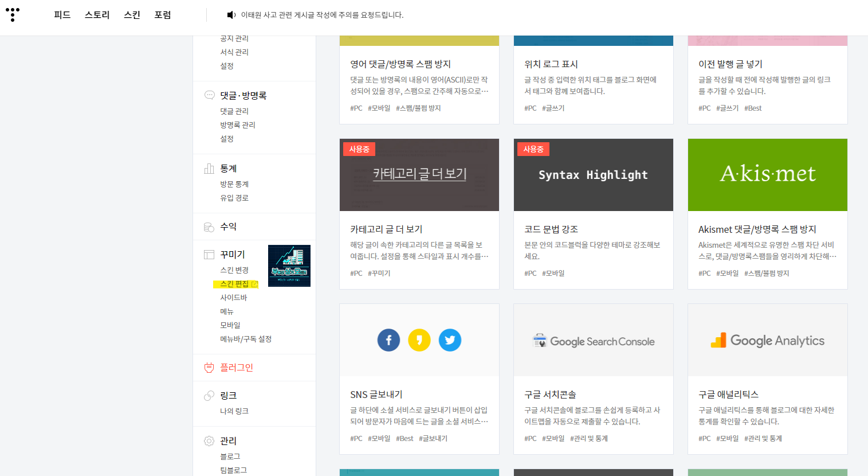Open the 영어 댓글/방명록 스팸 방지 plugin
Viewport: 868px width, 476px height.
(400, 64)
